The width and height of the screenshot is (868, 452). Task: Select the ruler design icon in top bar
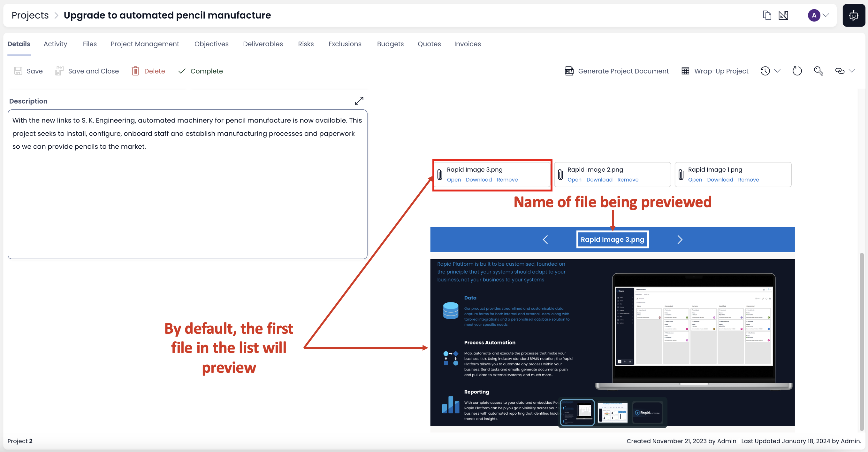pos(784,15)
